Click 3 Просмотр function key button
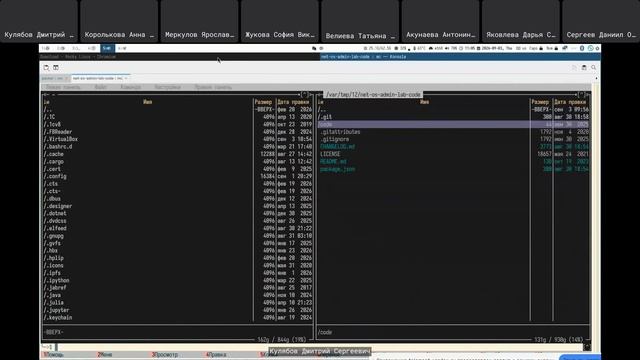The width and height of the screenshot is (640, 360). click(165, 355)
